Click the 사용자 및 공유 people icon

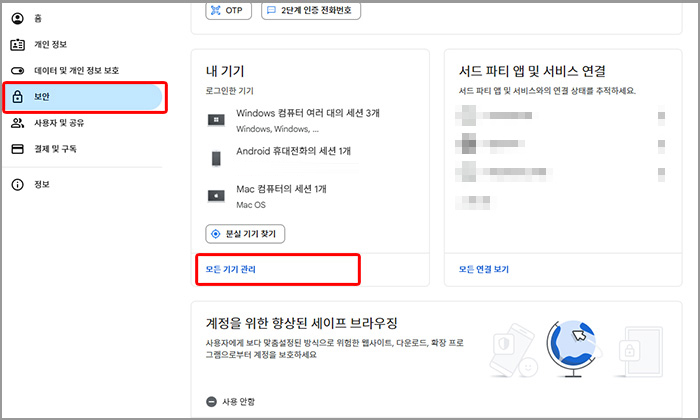(17, 123)
